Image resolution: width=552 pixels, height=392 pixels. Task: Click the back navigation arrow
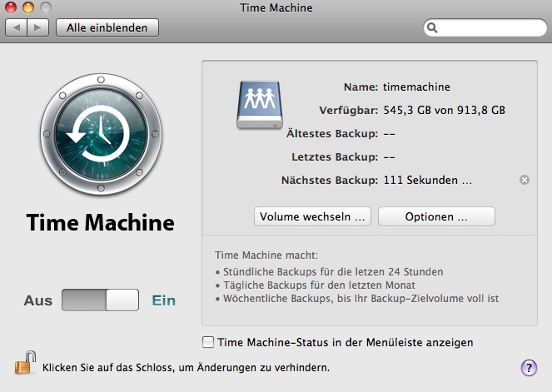(17, 27)
